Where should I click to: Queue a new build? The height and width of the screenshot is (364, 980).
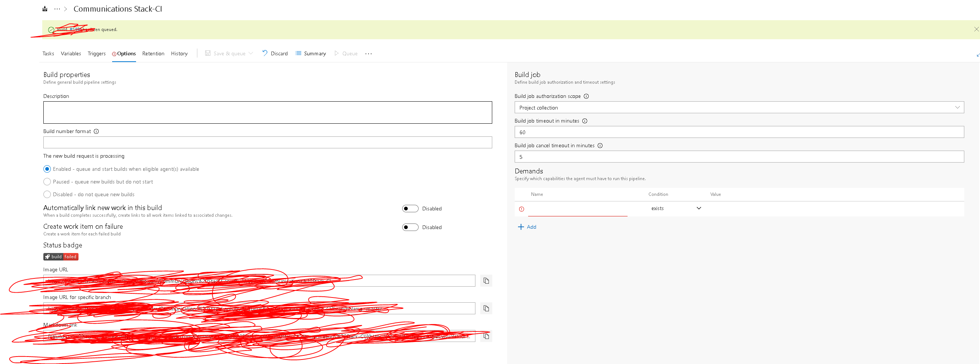coord(346,54)
